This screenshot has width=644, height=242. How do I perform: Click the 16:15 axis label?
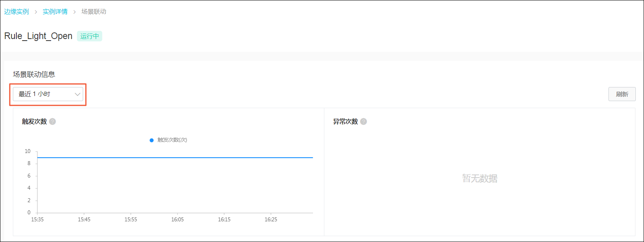pos(224,219)
